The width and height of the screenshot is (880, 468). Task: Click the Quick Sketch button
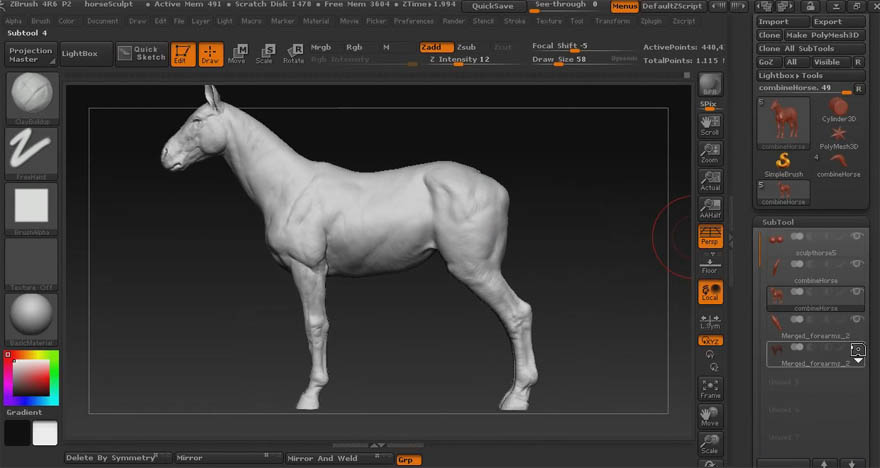click(x=142, y=53)
